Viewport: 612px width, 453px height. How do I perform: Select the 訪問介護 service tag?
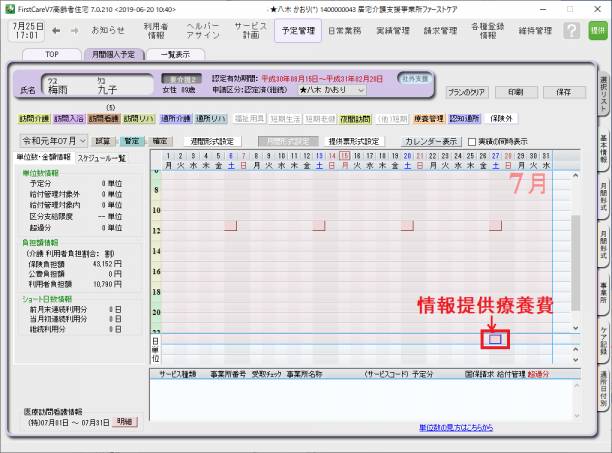33,118
